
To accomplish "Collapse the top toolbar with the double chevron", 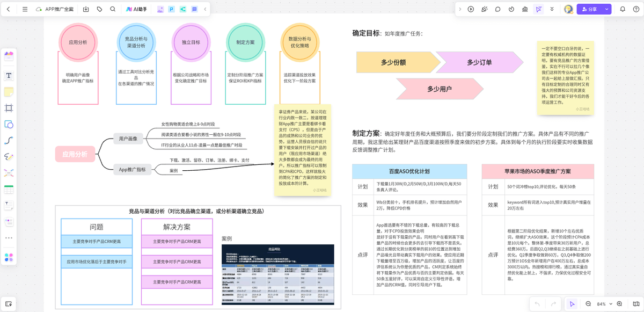I will (x=552, y=9).
